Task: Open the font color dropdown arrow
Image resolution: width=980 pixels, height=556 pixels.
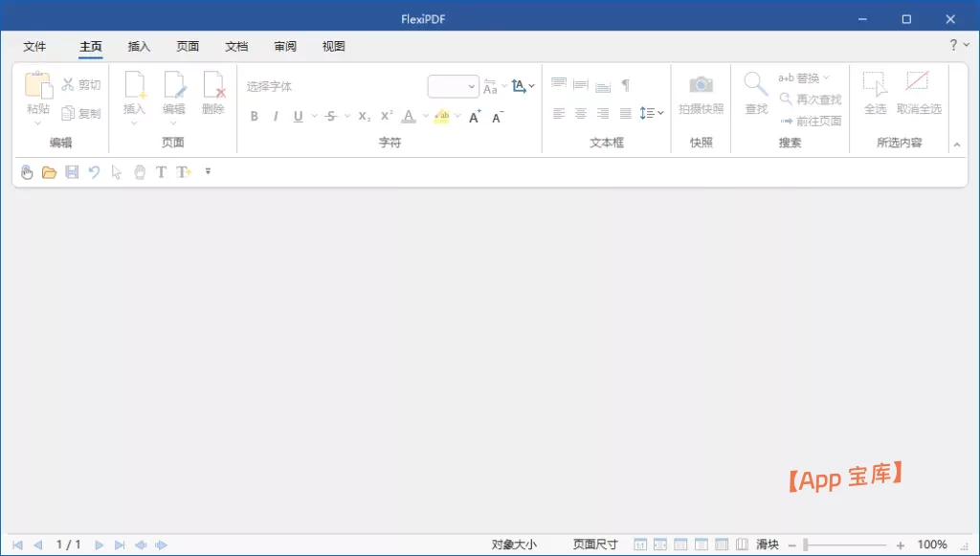Action: (426, 116)
